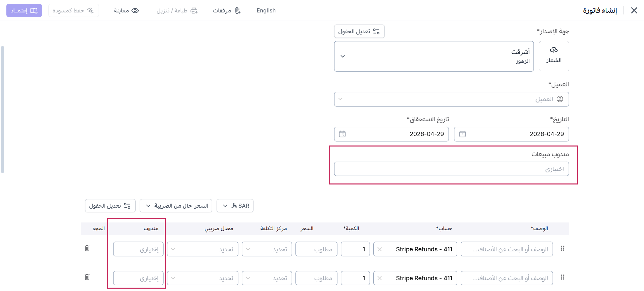Click the approve invoice button
This screenshot has height=291, width=644.
24,11
